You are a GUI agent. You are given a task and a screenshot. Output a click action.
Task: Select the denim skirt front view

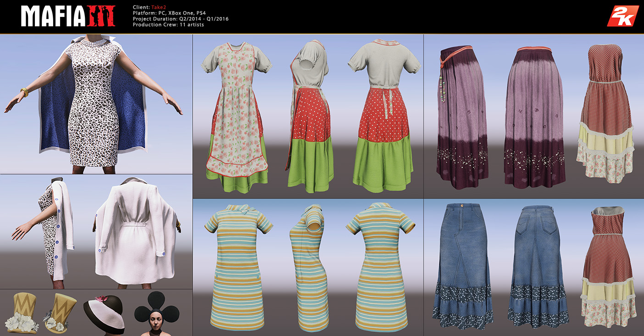pos(463,266)
